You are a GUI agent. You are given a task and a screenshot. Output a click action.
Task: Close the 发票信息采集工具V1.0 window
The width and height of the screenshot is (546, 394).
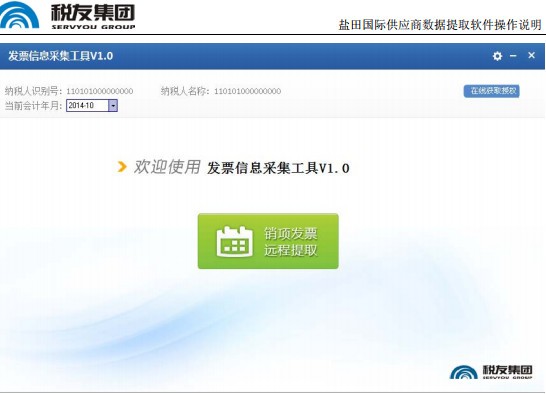point(531,55)
